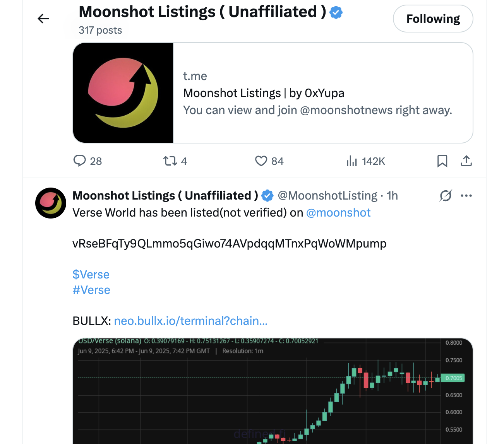View post analytics showing 142K views

352,161
